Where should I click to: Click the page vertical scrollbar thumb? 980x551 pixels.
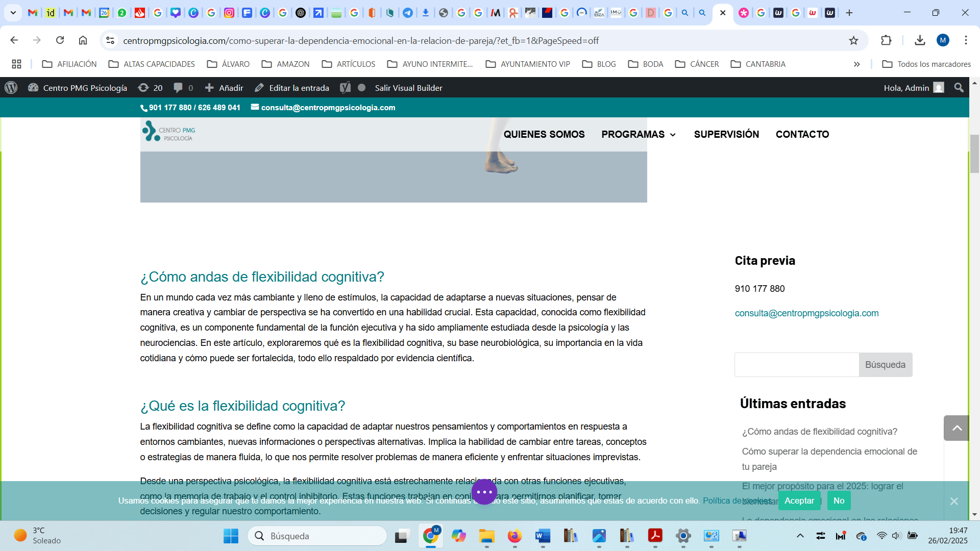[974, 154]
